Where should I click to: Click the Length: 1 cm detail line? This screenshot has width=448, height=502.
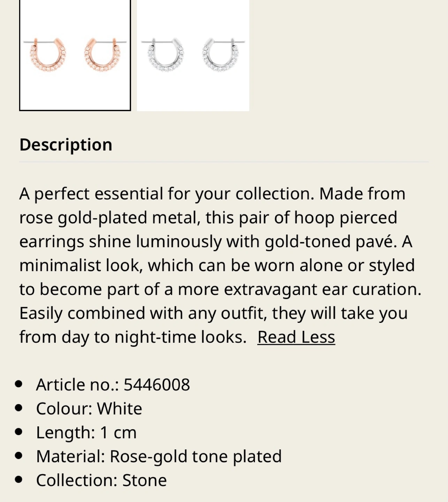pos(86,433)
